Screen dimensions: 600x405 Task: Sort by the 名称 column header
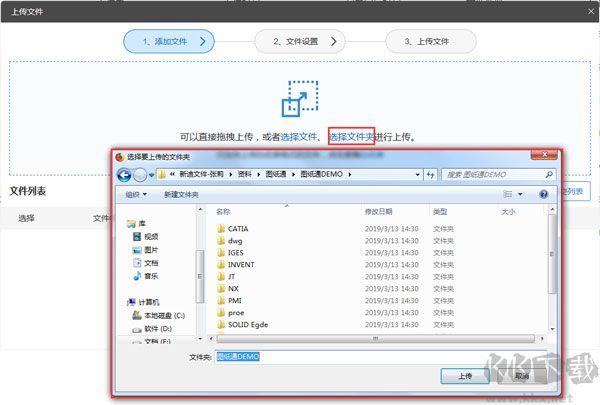(223, 212)
